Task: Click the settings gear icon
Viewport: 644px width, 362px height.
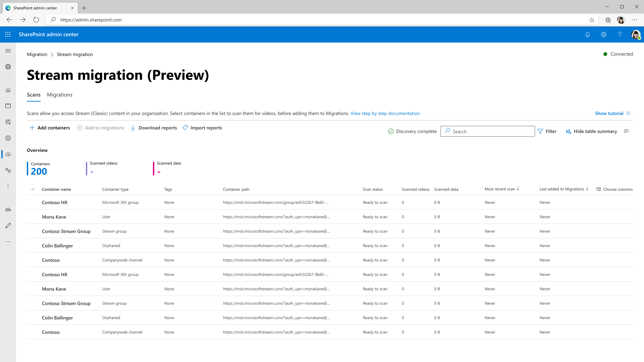Action: [x=604, y=34]
